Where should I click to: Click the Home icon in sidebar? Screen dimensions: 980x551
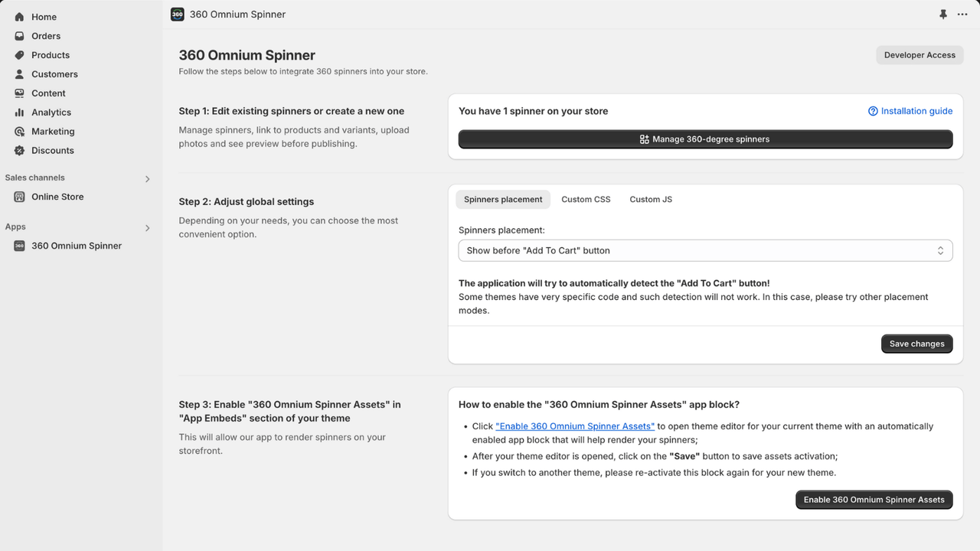(x=19, y=17)
